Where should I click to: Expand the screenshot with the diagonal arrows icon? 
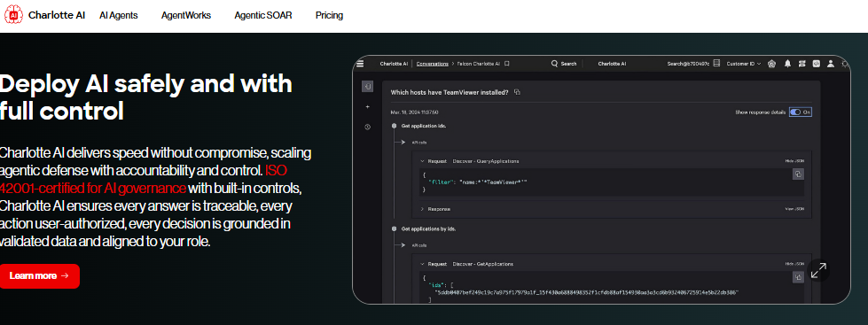pos(818,270)
